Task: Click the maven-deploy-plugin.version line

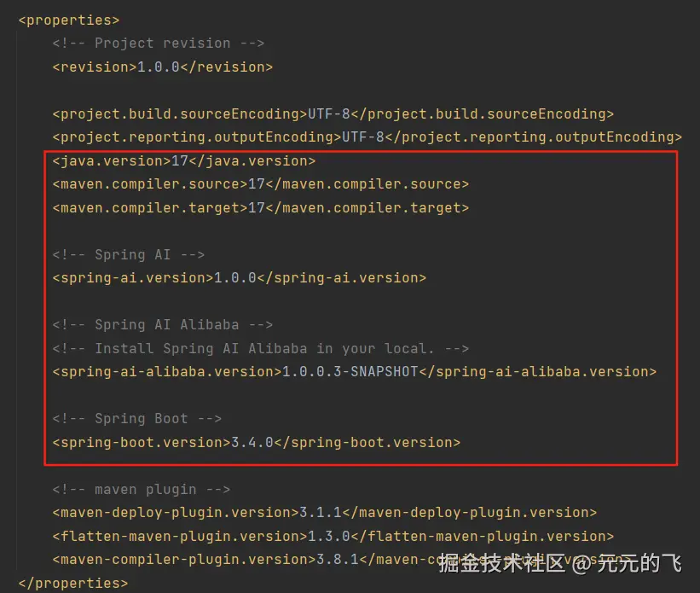Action: pyautogui.click(x=324, y=513)
